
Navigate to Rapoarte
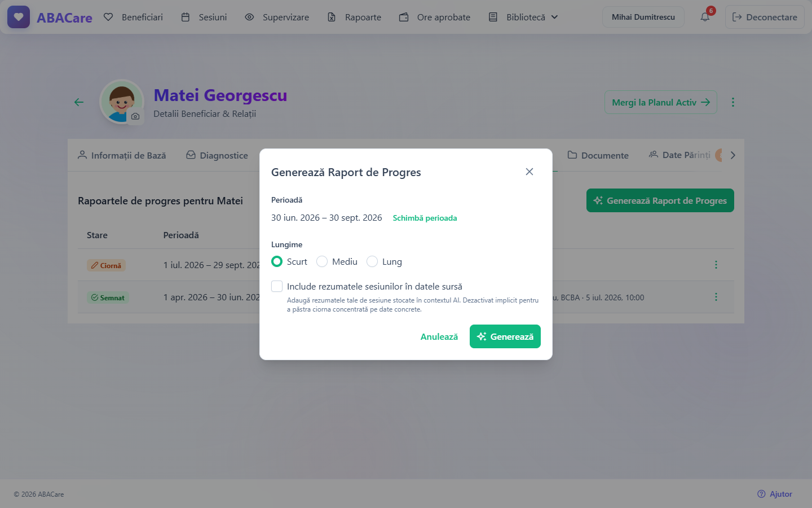tap(354, 17)
